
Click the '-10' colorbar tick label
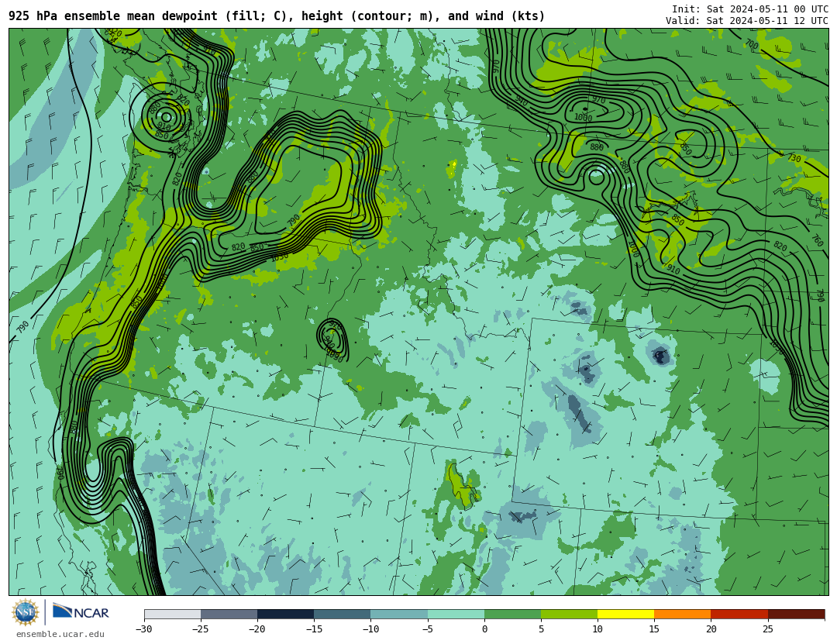point(370,629)
